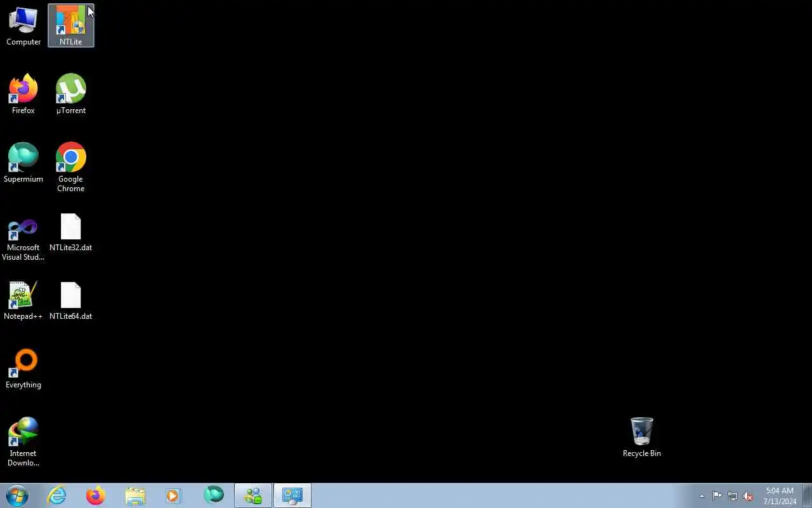812x508 pixels.
Task: Open the network status tray icon
Action: tap(733, 496)
